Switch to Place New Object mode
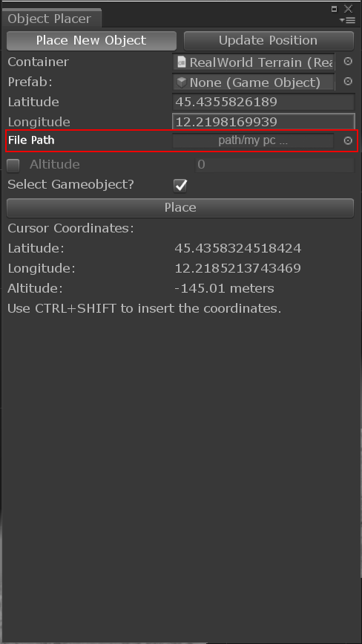The image size is (362, 644). pos(91,40)
